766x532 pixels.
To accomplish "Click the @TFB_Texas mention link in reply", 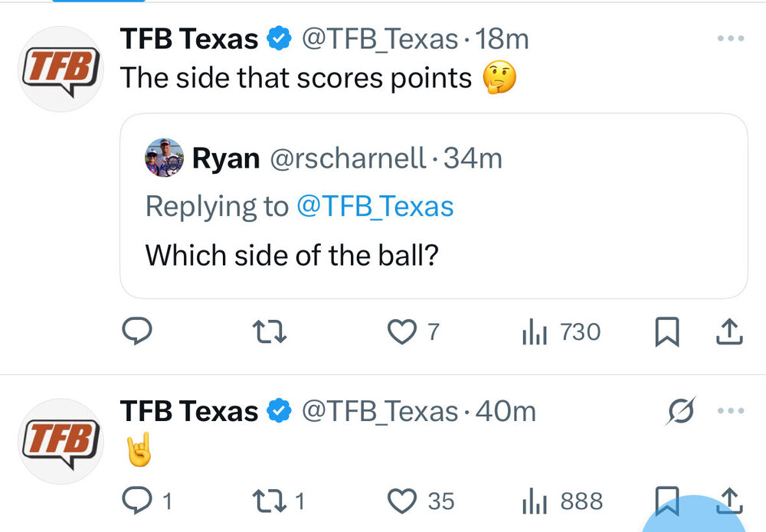I will pyautogui.click(x=375, y=206).
